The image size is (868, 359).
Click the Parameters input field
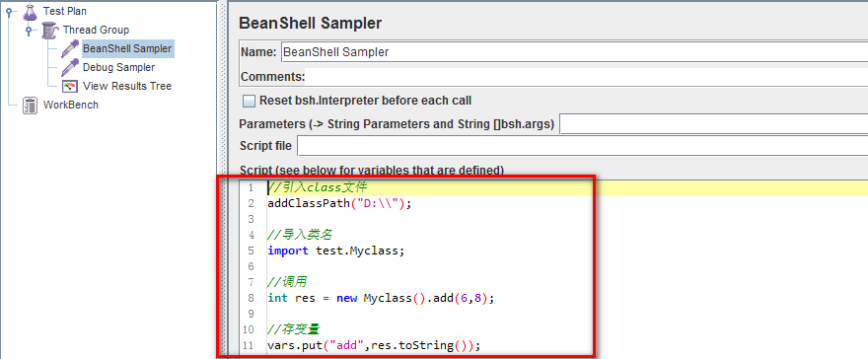point(713,124)
